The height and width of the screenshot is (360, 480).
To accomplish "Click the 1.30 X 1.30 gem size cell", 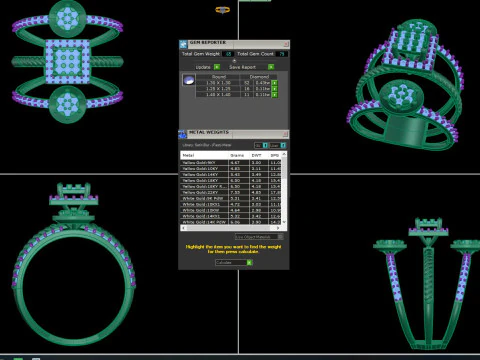I will pos(218,83).
